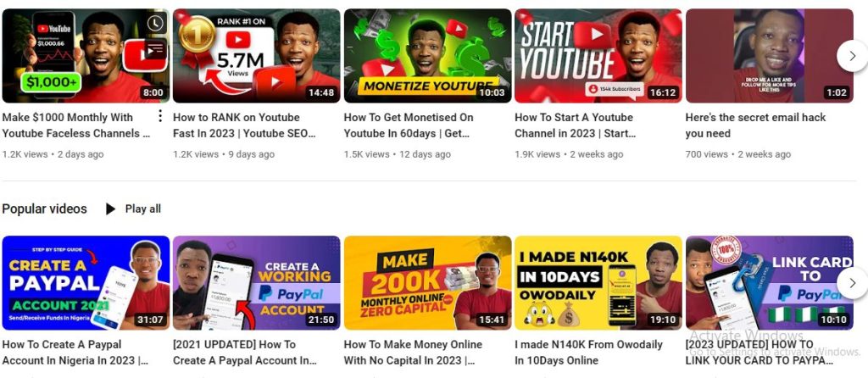Open Create a PayPal Account 2021 thumbnail
The height and width of the screenshot is (378, 868).
point(86,283)
